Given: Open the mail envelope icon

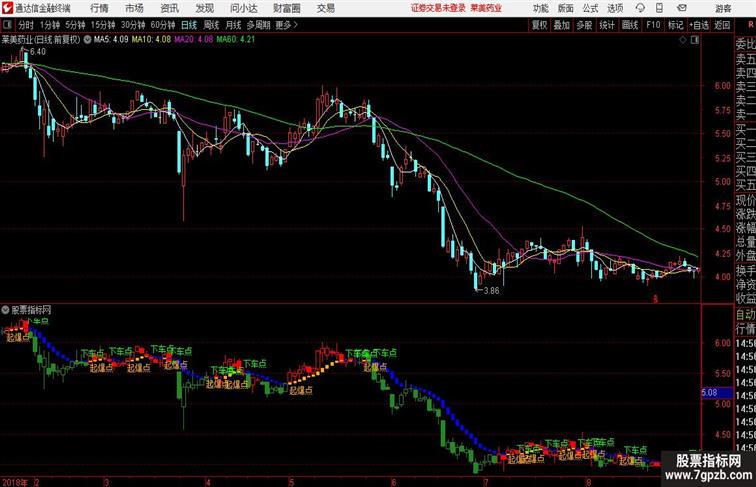Looking at the screenshot, I should point(682,8).
